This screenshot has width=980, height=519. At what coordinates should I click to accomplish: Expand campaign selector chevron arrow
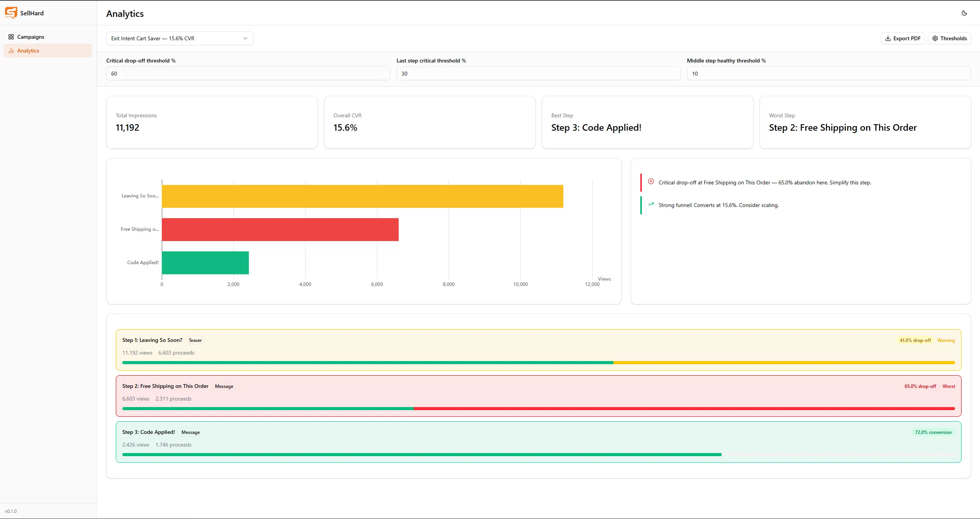(x=245, y=38)
